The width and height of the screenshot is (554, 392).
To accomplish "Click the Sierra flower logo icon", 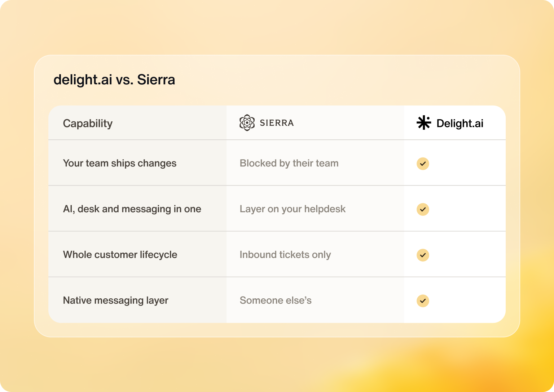I will (247, 123).
